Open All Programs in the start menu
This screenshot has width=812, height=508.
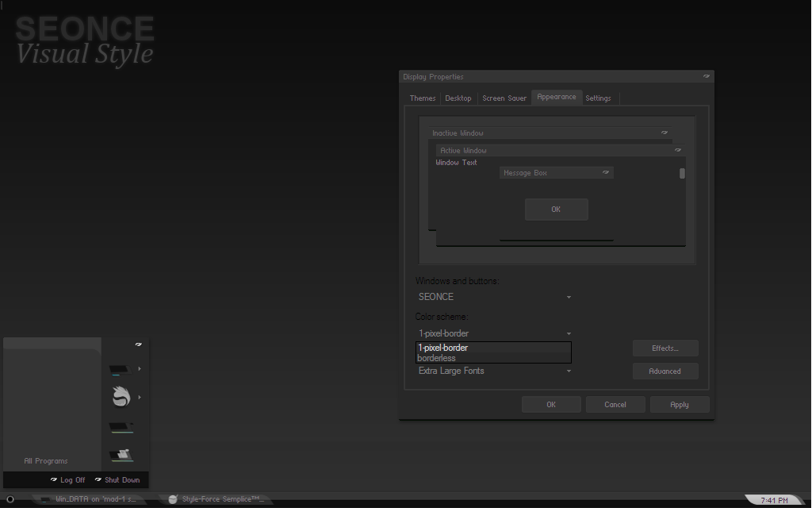pos(45,461)
